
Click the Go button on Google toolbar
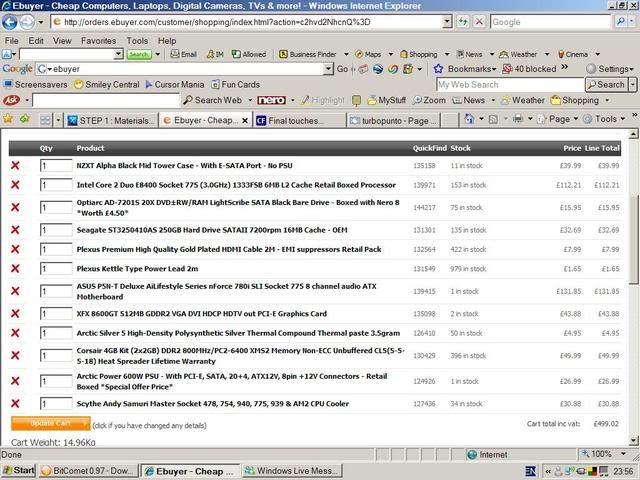[x=342, y=69]
